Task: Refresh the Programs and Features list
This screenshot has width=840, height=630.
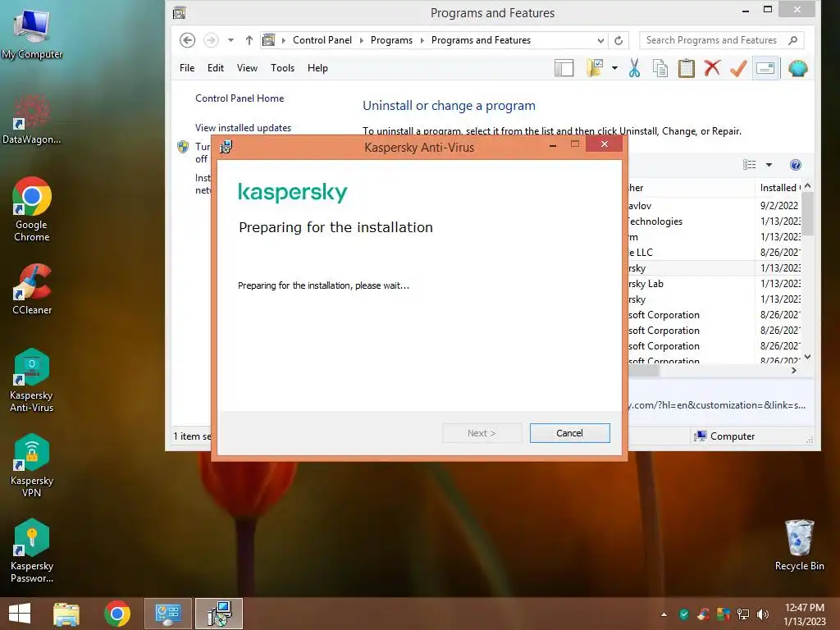Action: pos(619,40)
